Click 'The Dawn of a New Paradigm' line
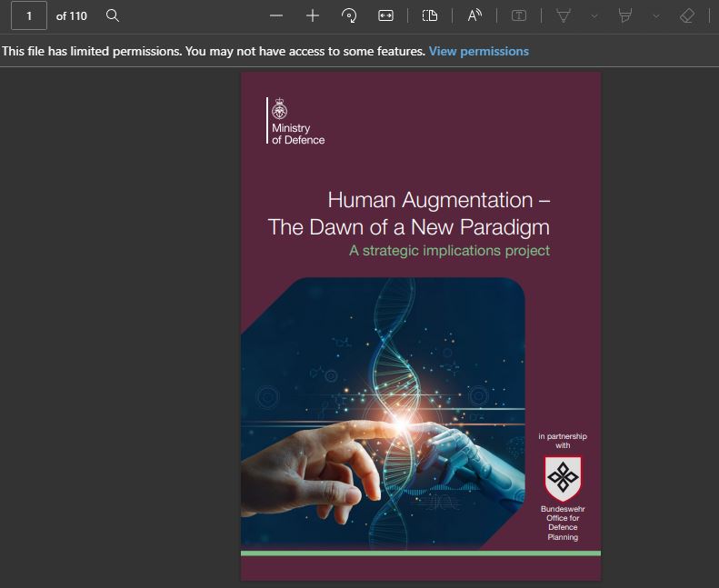 (x=408, y=227)
